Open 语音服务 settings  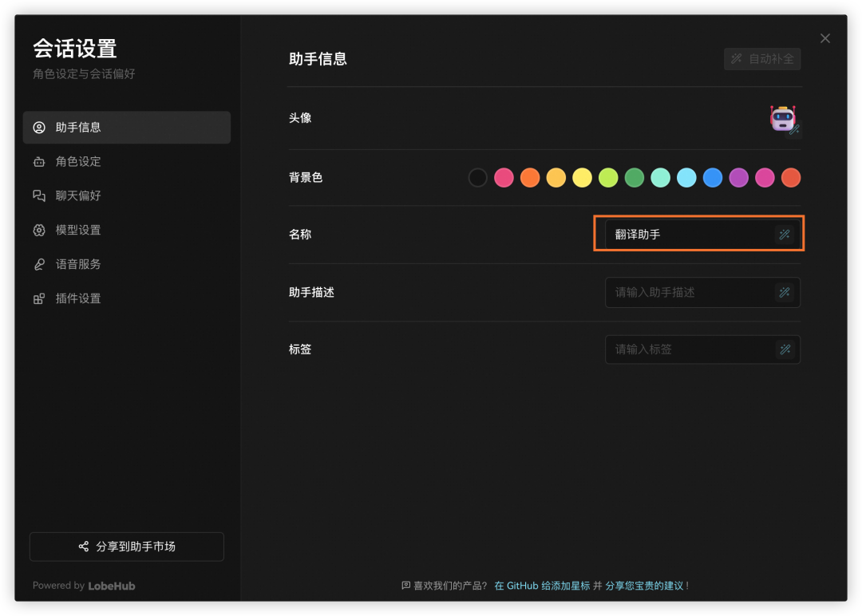click(x=126, y=264)
